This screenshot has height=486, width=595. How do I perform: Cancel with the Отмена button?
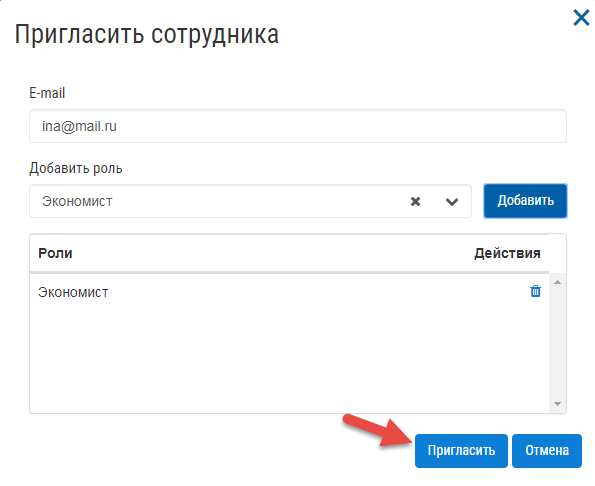(547, 451)
